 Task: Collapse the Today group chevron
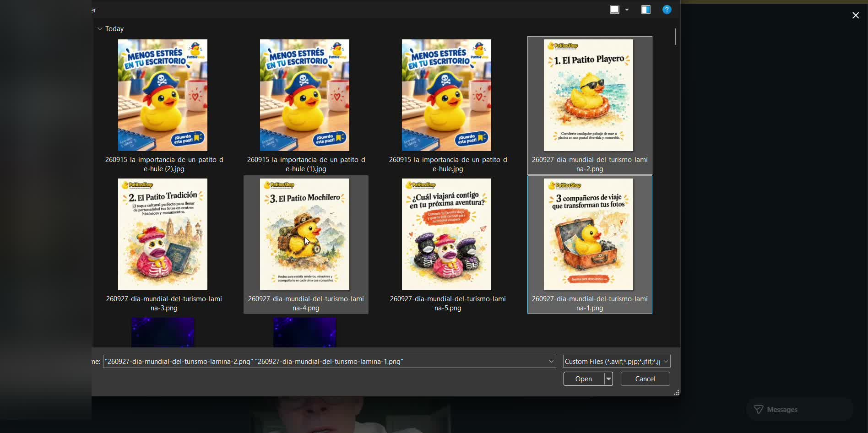coord(100,28)
